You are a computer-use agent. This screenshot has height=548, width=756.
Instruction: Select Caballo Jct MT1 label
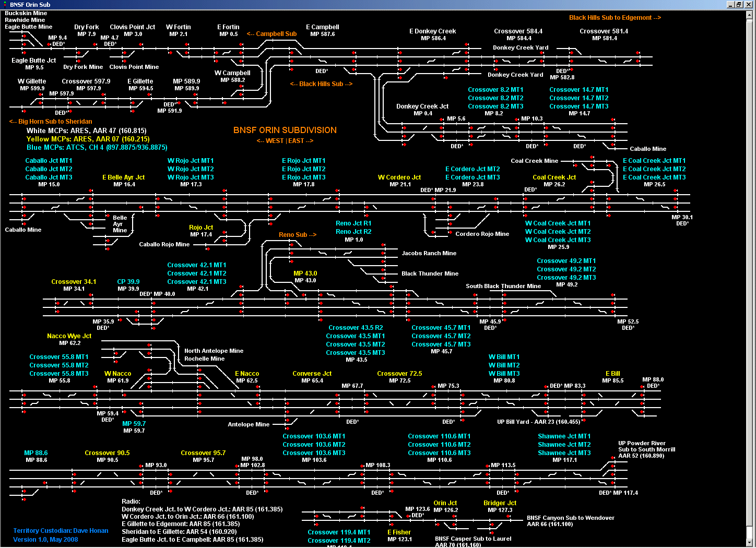[x=49, y=161]
